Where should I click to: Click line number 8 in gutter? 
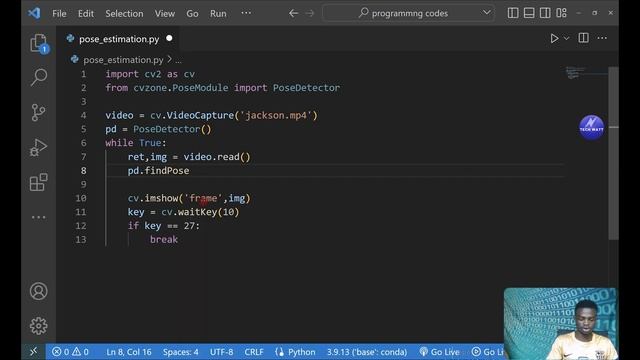[x=83, y=171]
